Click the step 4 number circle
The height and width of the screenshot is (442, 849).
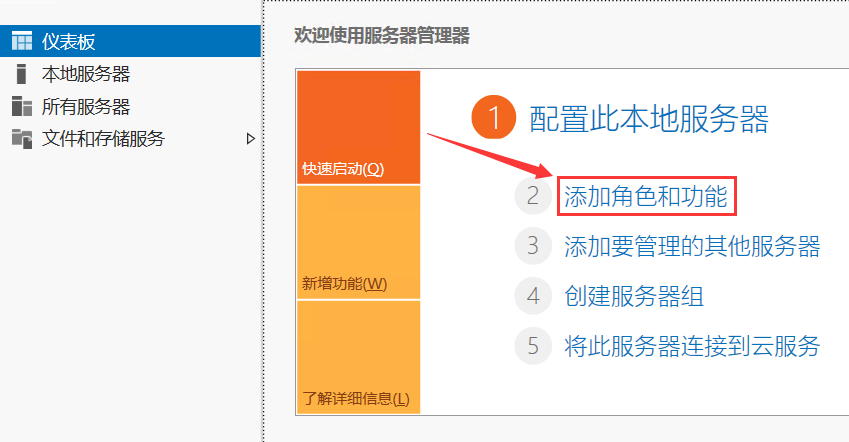[x=533, y=296]
